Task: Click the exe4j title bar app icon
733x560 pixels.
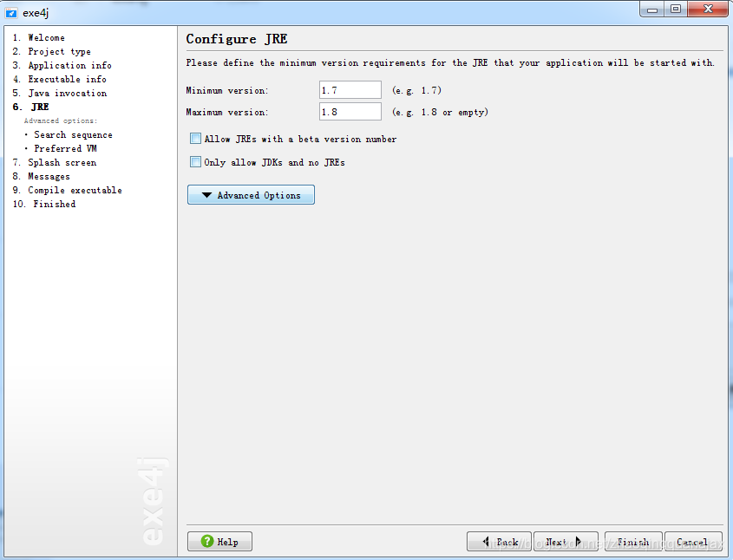Action: (x=10, y=12)
